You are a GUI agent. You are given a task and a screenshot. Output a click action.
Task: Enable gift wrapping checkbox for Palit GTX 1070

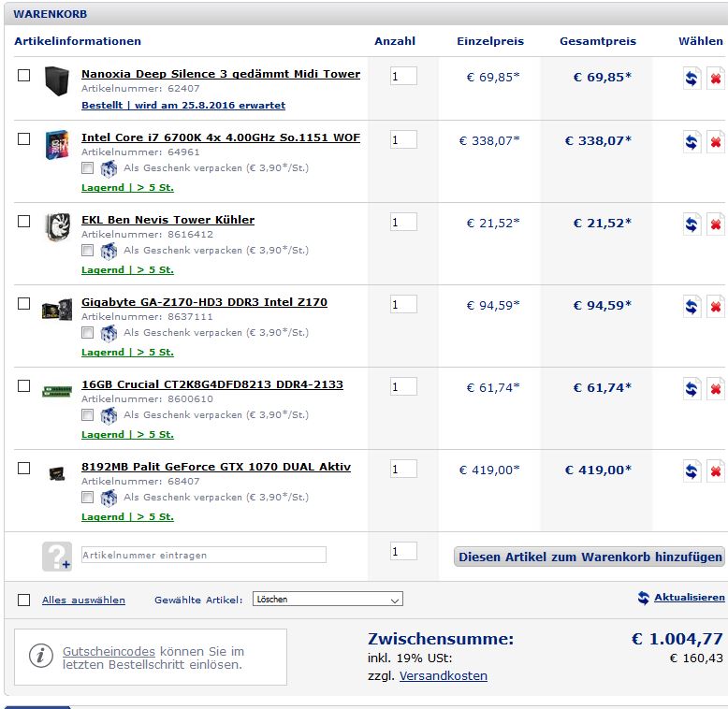[87, 498]
